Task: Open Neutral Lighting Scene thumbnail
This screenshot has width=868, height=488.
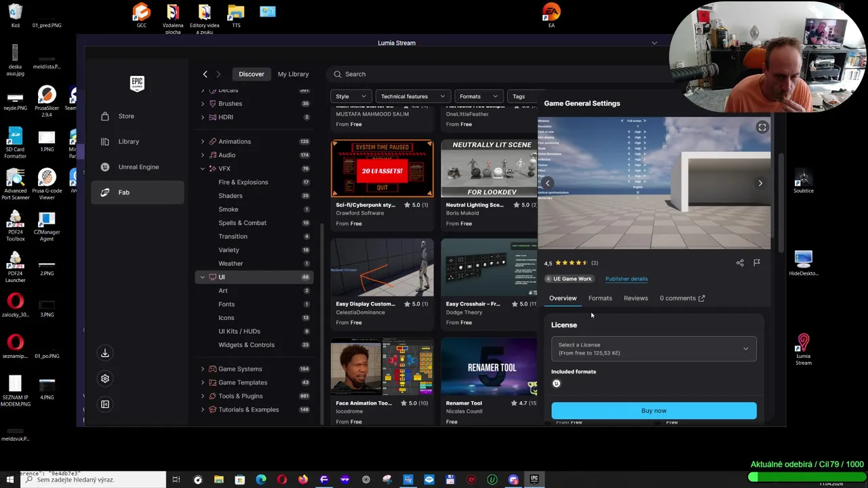Action: point(489,169)
